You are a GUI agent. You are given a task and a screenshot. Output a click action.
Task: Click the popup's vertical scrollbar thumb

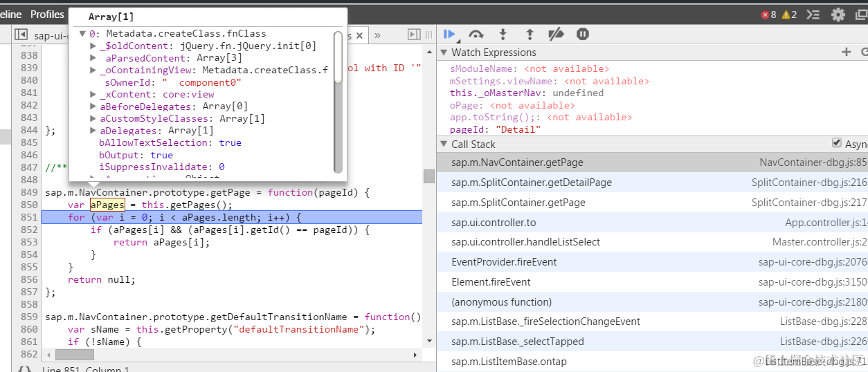pyautogui.click(x=338, y=57)
